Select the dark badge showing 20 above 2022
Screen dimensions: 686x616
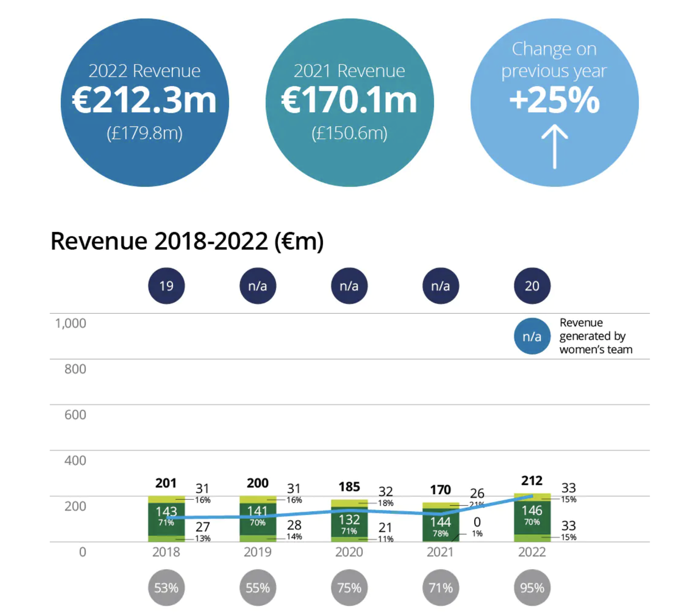tap(532, 286)
